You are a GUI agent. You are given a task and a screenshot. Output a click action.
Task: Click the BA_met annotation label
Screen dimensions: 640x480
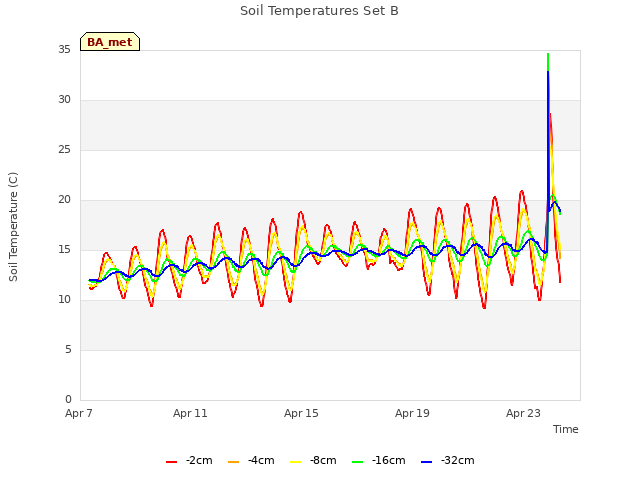(x=110, y=42)
